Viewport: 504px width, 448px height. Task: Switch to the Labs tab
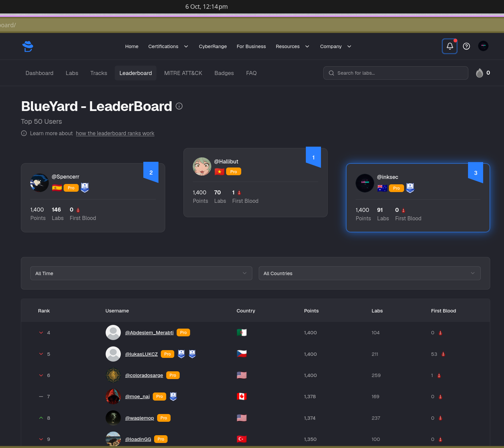[72, 73]
